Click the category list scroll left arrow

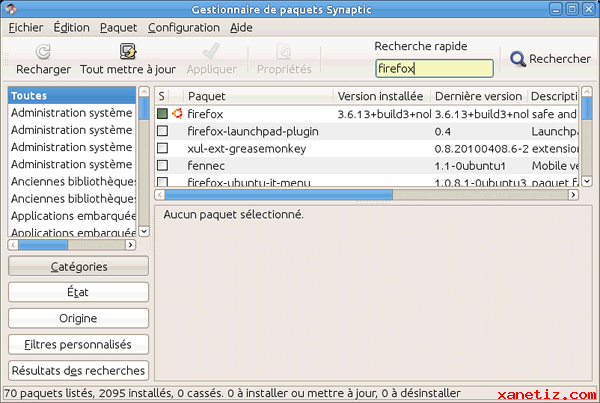13,245
